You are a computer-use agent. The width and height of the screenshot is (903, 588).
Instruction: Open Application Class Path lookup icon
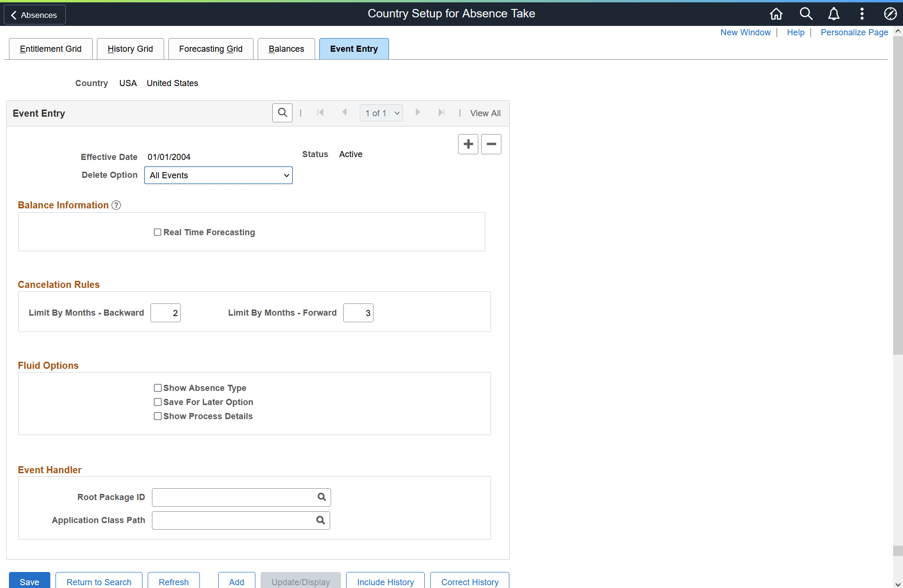pos(321,520)
